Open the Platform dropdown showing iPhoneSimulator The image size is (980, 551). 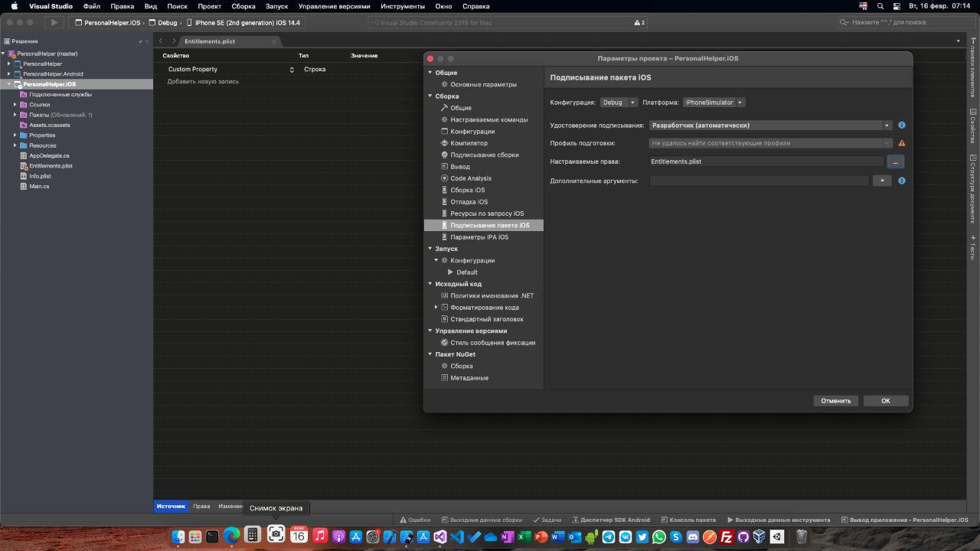[x=714, y=103]
